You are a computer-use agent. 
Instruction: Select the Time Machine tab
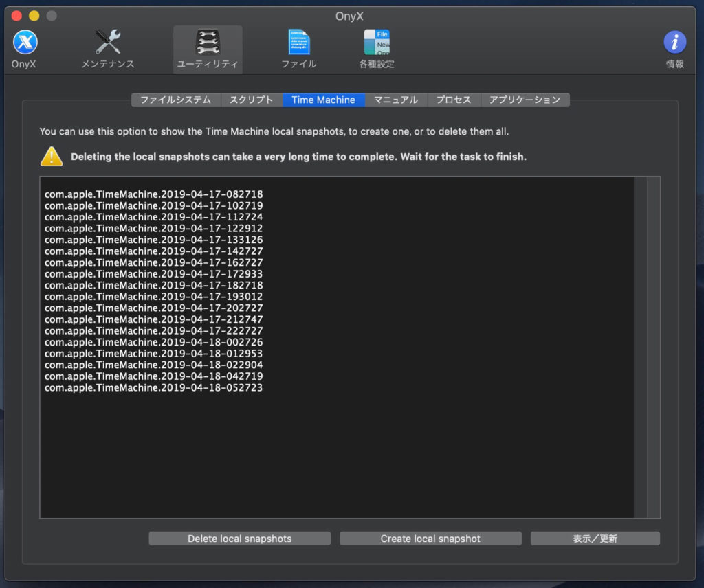pyautogui.click(x=324, y=100)
